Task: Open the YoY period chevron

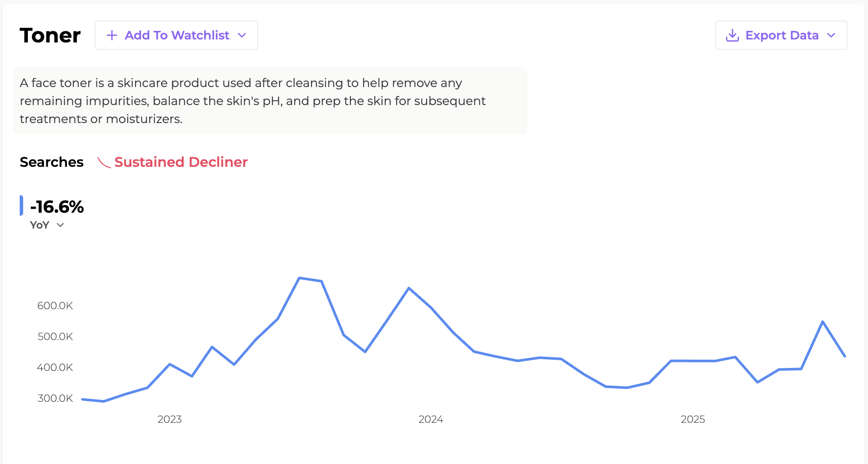Action: 60,225
